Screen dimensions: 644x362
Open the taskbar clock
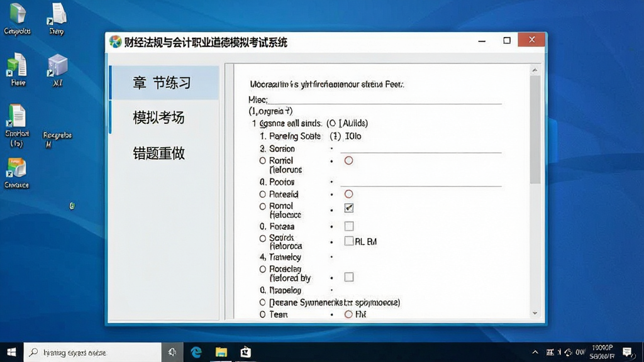pos(602,352)
